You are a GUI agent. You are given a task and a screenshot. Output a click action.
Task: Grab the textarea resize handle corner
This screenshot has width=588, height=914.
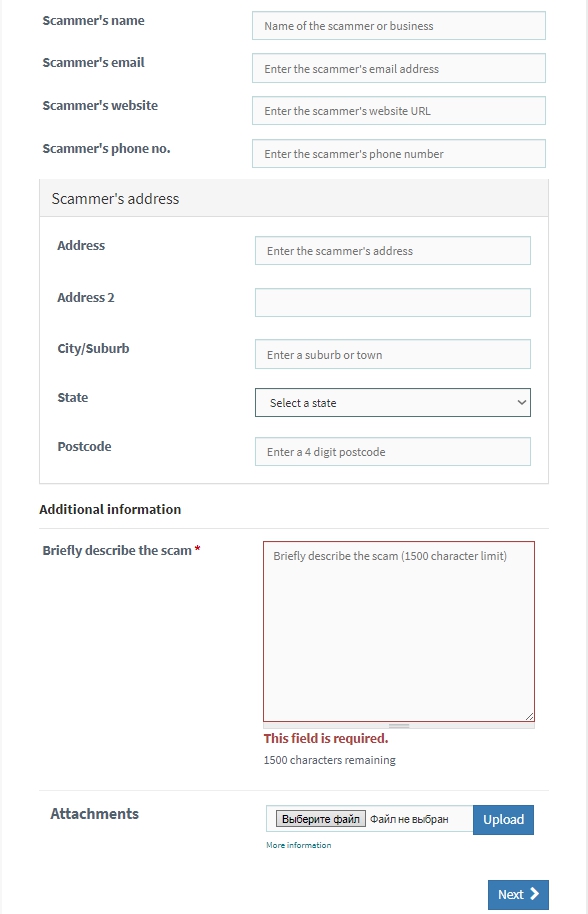point(529,716)
